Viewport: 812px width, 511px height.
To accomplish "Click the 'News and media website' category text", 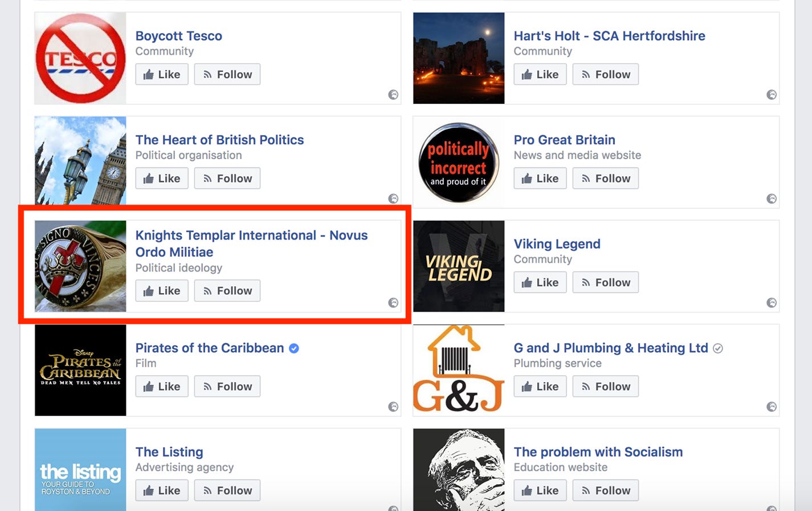I will pos(577,155).
